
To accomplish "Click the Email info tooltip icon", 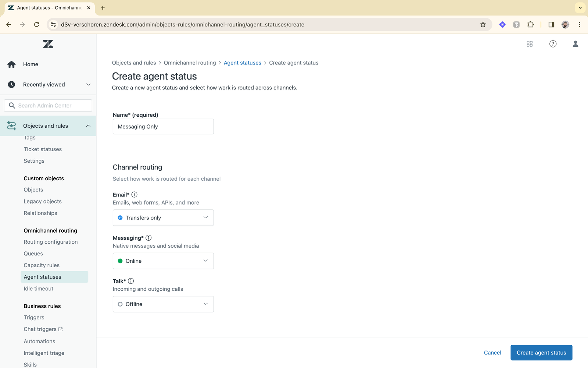I will click(x=135, y=194).
